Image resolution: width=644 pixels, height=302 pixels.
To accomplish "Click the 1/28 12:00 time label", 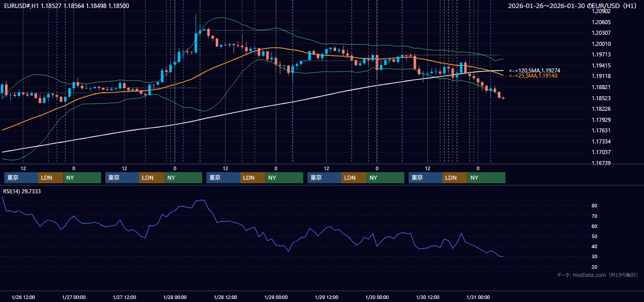I will 225,297.
